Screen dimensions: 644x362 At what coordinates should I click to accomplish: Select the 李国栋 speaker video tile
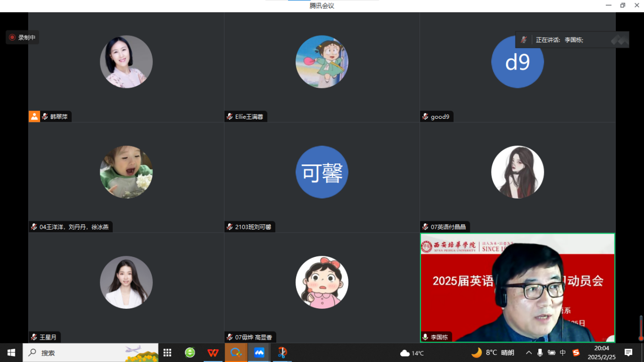[517, 287]
